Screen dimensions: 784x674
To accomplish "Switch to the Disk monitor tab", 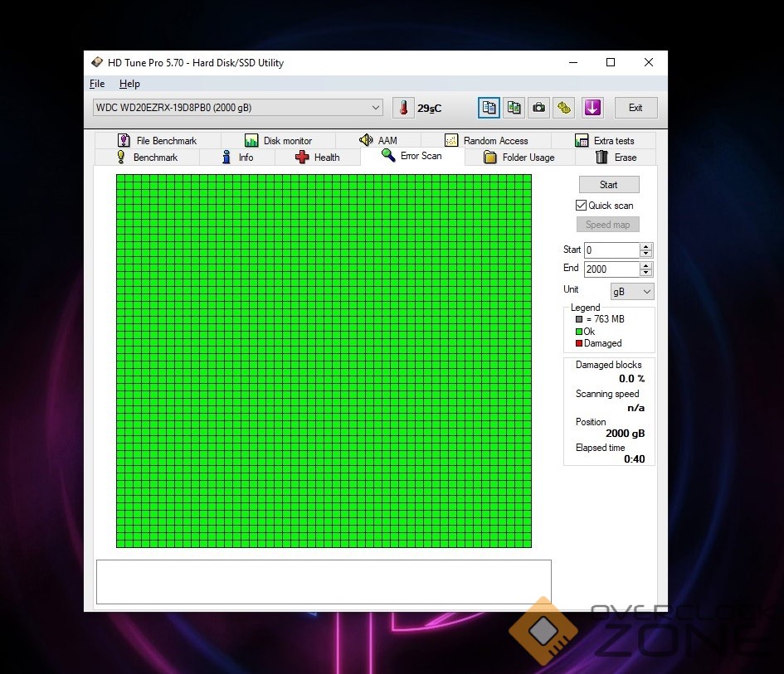I will 278,141.
